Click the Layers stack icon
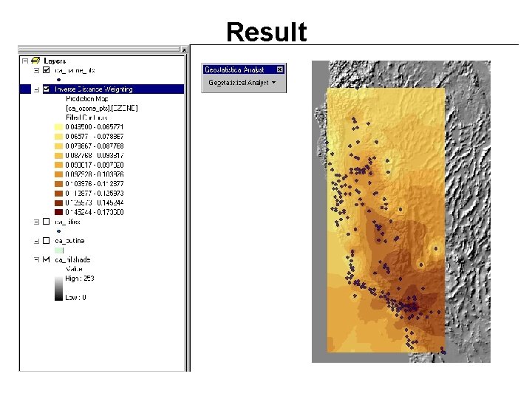This screenshot has width=532, height=399. pos(35,61)
